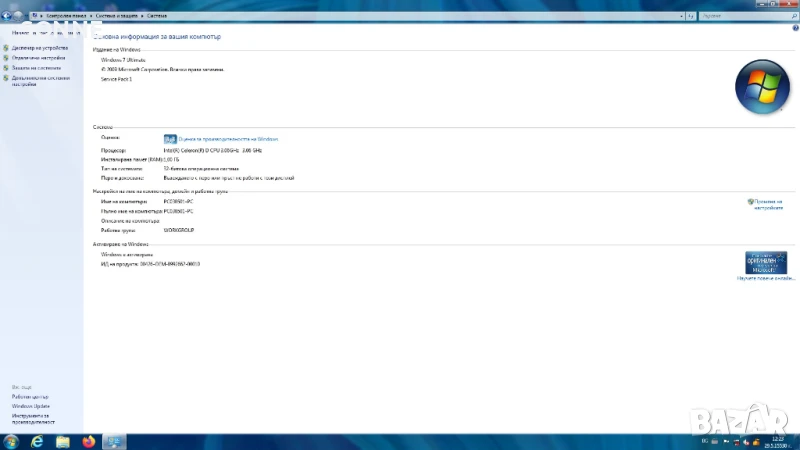Open Remote settings in the left sidebar
The image size is (800, 450).
tap(40, 58)
